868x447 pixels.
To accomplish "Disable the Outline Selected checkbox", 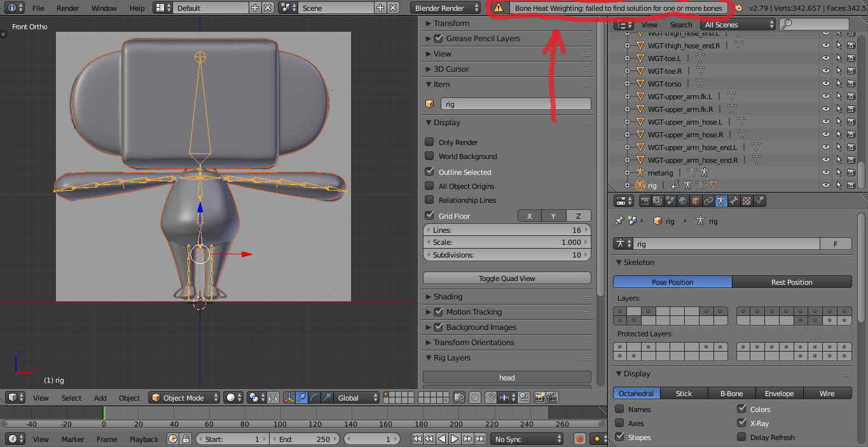I will tap(429, 172).
